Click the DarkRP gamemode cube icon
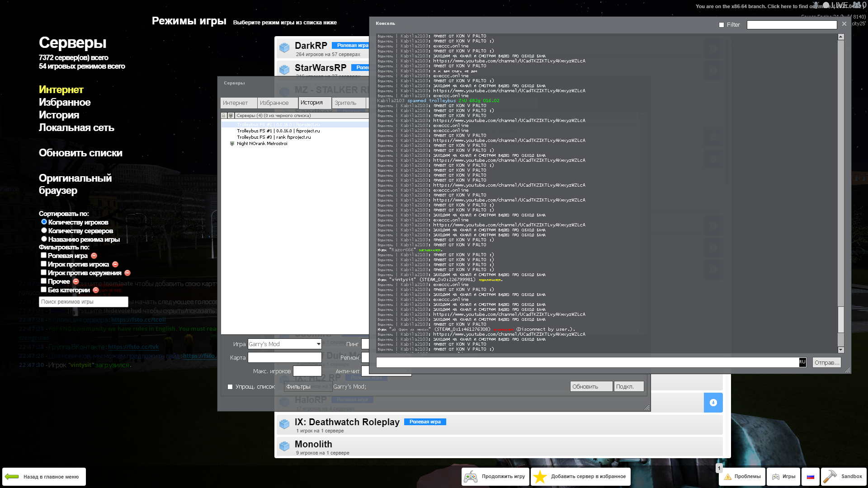Screen dimensions: 868x488 284,47
